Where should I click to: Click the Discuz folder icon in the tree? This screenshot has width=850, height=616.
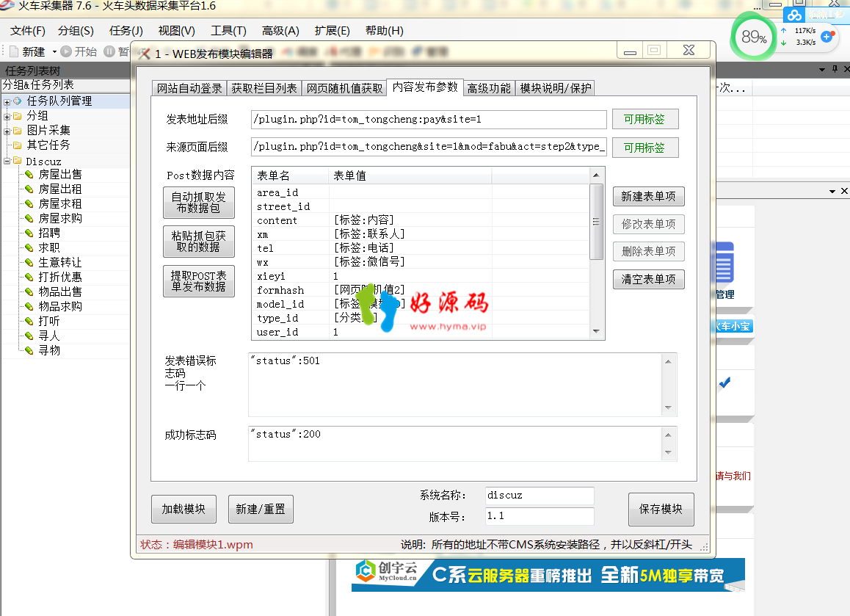point(18,161)
